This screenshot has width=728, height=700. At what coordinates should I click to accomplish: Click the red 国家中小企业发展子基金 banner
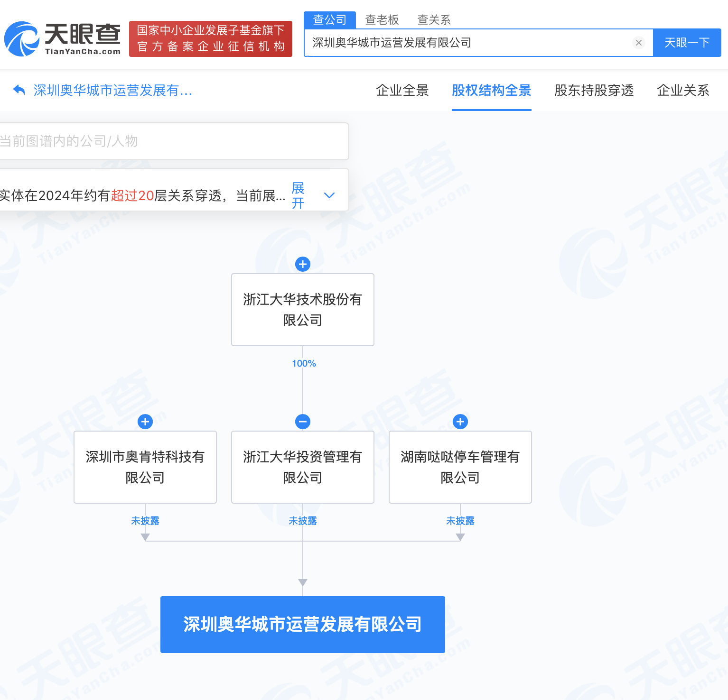tap(211, 39)
